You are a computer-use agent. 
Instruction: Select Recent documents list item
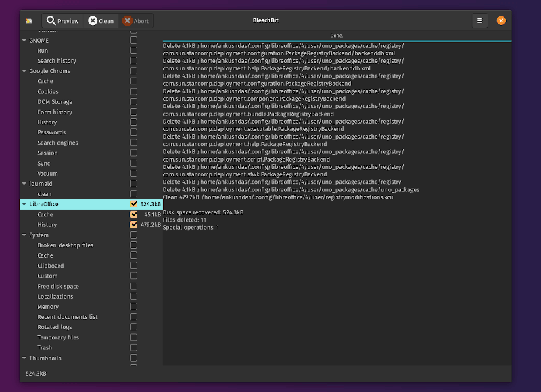67,317
